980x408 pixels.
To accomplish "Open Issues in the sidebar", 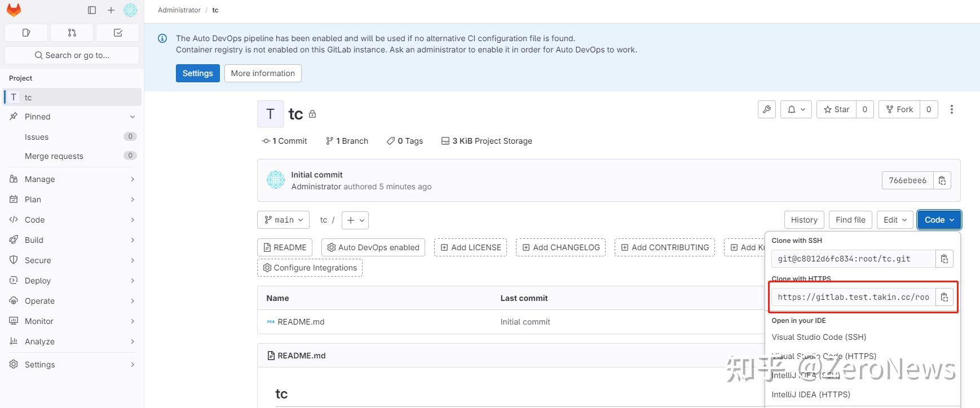I will pos(37,137).
